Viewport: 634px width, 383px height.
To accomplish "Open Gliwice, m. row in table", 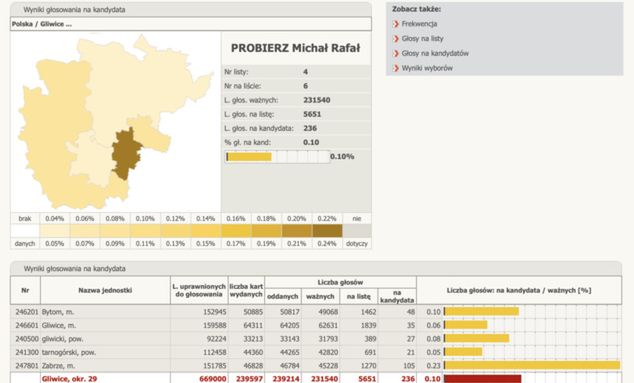I will point(316,325).
